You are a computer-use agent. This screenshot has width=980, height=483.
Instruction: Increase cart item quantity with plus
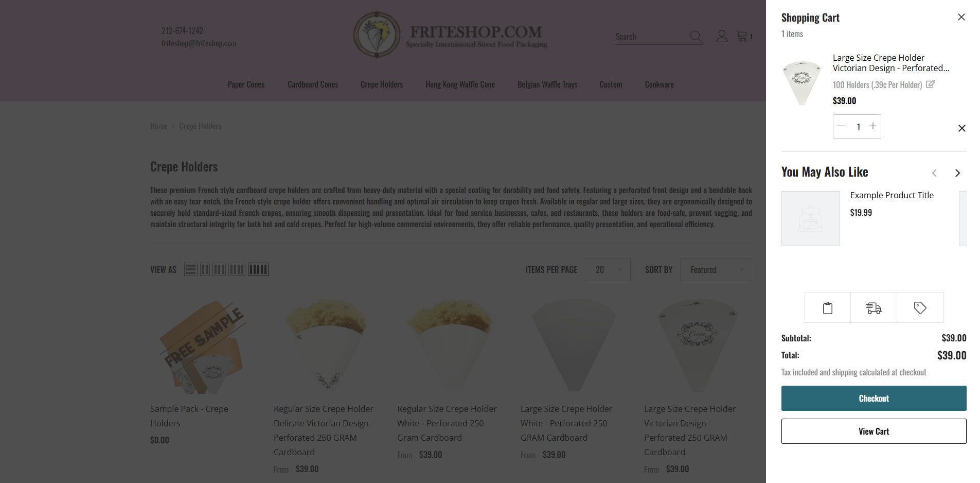873,126
